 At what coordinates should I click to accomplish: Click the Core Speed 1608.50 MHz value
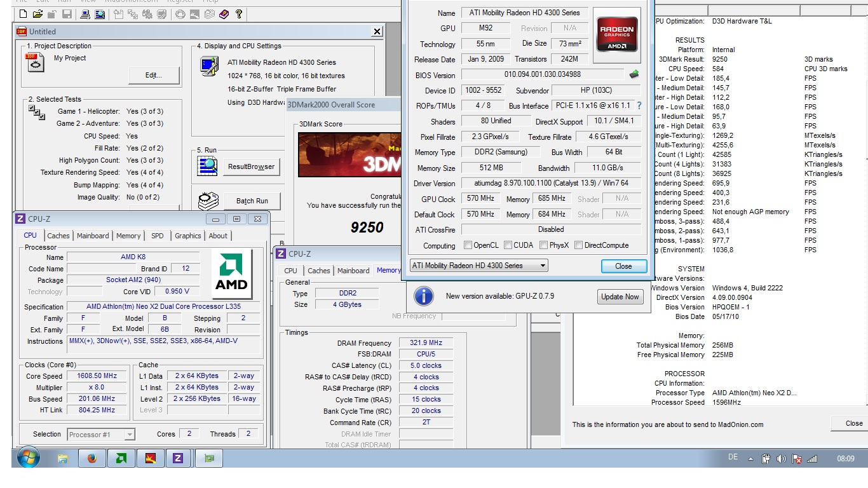[x=98, y=376]
